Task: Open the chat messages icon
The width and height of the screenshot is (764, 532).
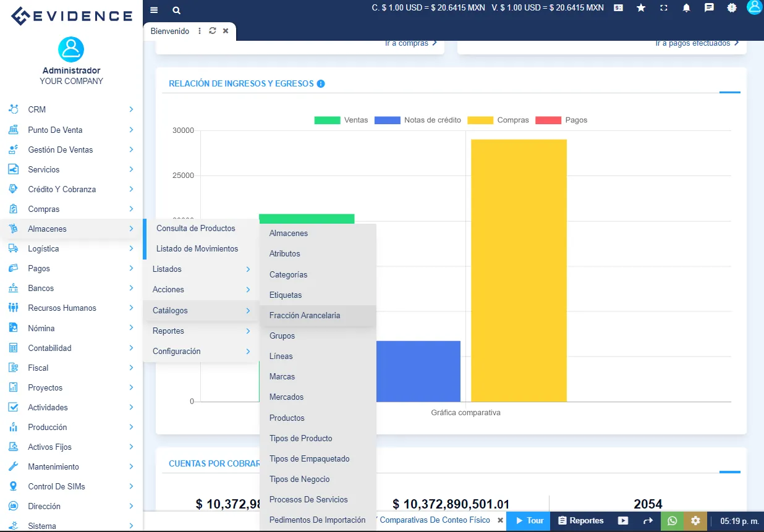Action: (x=709, y=8)
